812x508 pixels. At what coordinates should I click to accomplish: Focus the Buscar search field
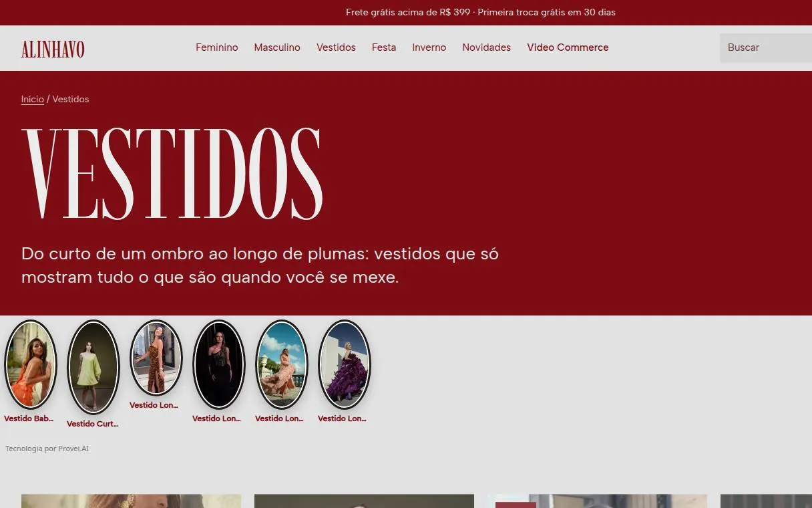766,48
